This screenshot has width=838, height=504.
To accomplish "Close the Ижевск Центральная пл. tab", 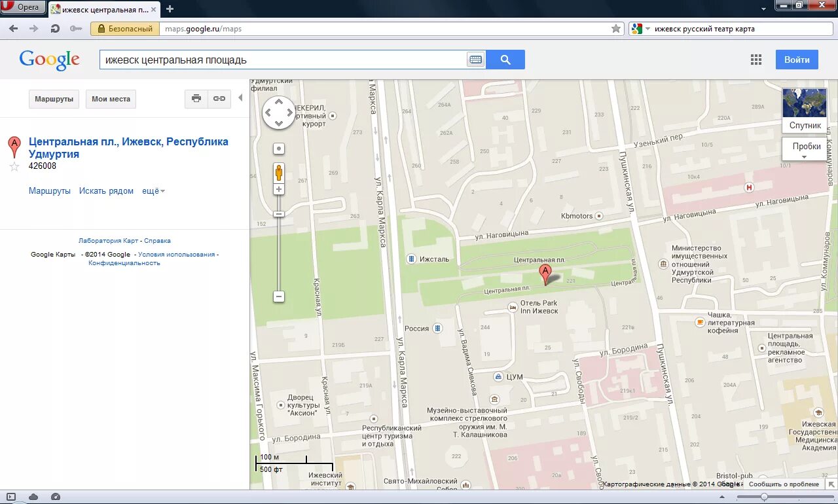I will (x=153, y=9).
